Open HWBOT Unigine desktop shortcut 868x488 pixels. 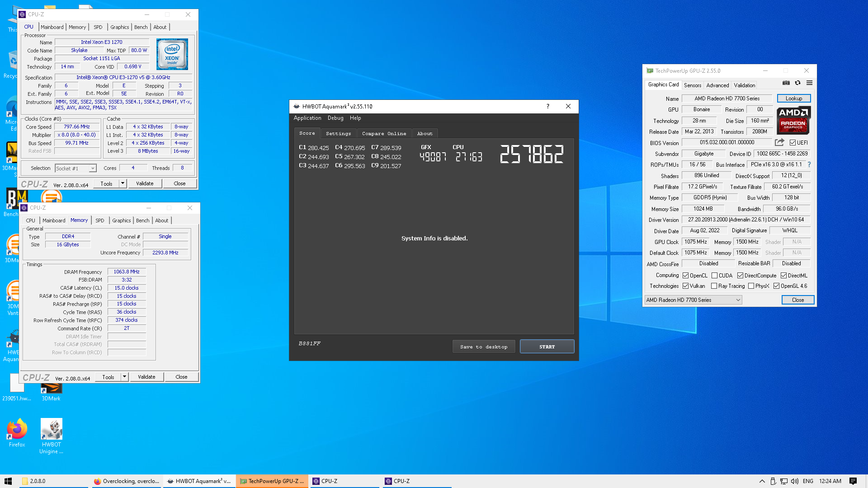click(x=51, y=436)
